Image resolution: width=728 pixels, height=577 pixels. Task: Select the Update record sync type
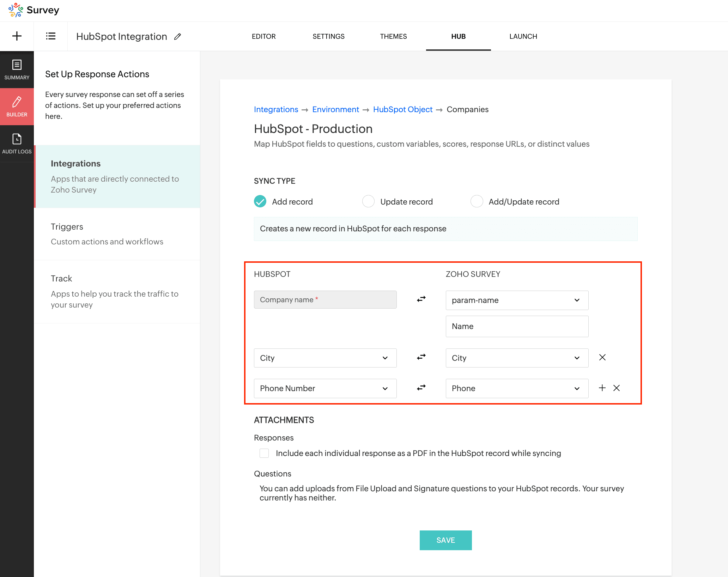[x=369, y=201]
